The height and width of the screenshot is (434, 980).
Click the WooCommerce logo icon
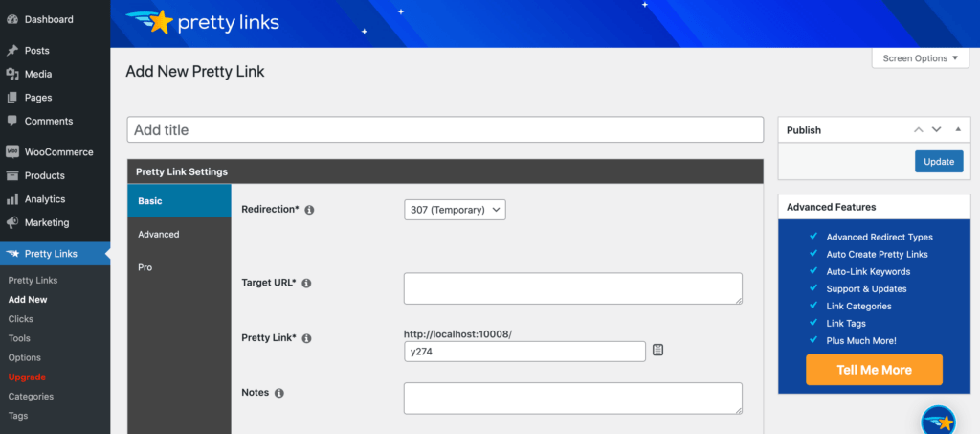[11, 152]
